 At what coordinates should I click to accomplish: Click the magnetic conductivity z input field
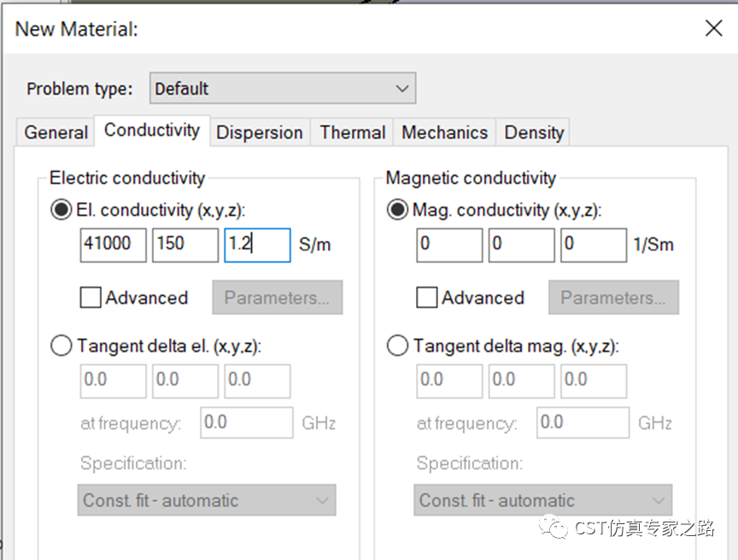pyautogui.click(x=594, y=245)
